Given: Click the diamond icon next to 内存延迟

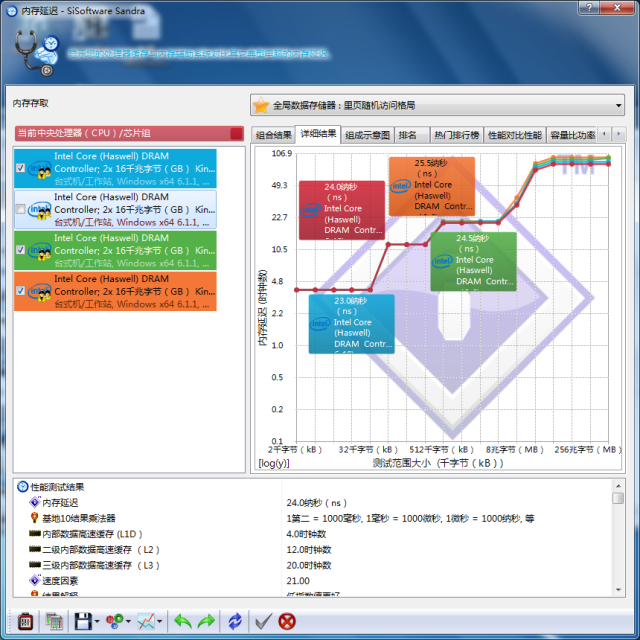Looking at the screenshot, I should 35,502.
